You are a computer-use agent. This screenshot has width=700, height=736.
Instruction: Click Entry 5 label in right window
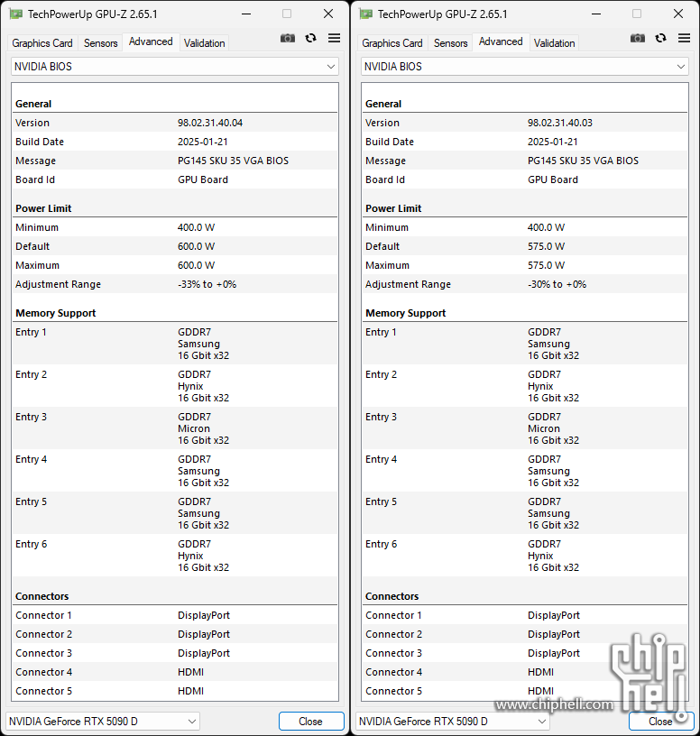coord(381,501)
